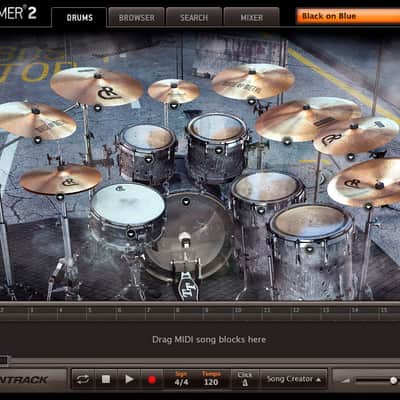This screenshot has width=400, height=400.
Task: Hit the left rack tom head
Action: click(x=147, y=137)
